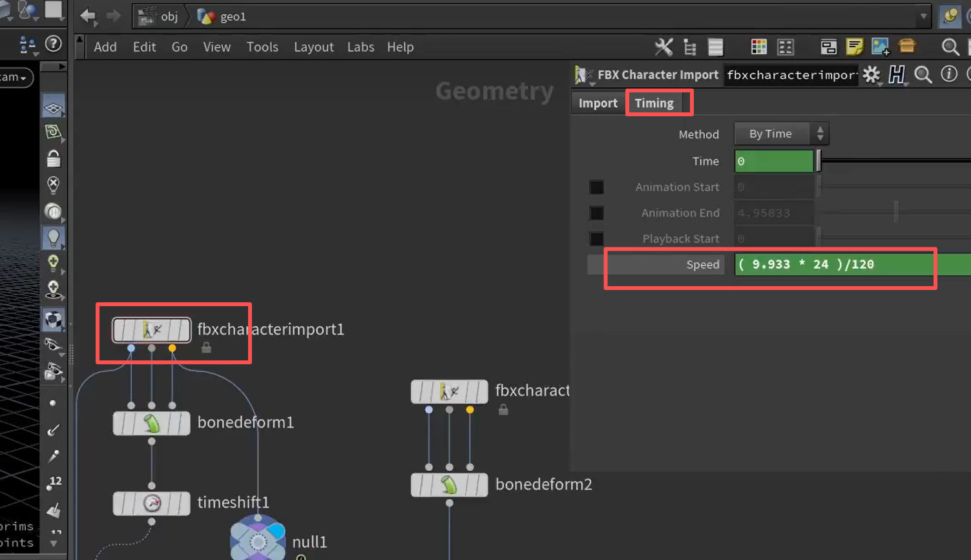The height and width of the screenshot is (560, 971).
Task: Open the camera menu dropdown ending in 'am'
Action: [x=16, y=78]
